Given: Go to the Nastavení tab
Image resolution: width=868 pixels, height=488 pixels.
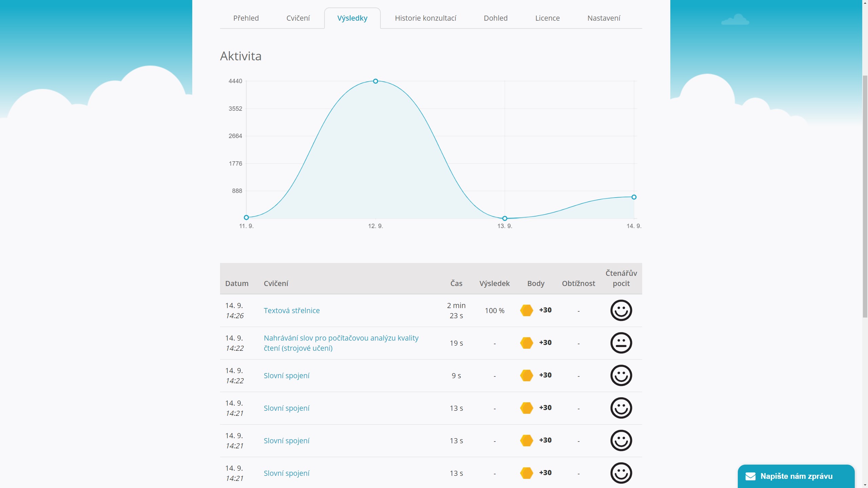Looking at the screenshot, I should (x=604, y=18).
